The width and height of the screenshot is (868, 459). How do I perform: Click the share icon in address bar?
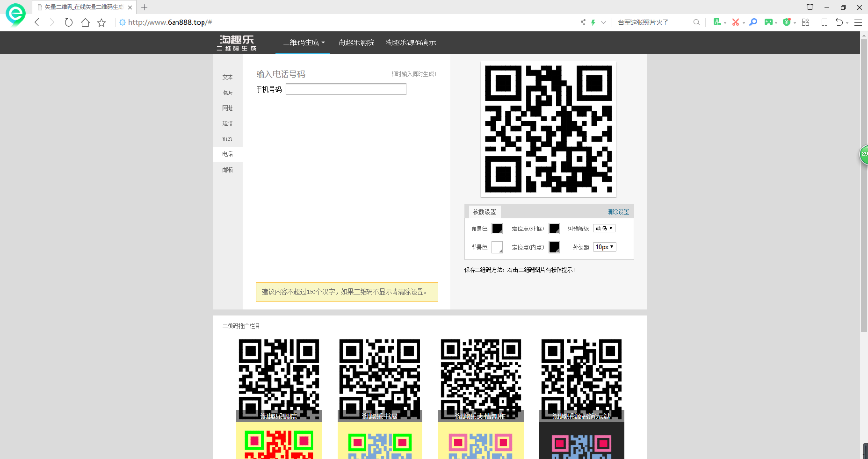[x=583, y=23]
